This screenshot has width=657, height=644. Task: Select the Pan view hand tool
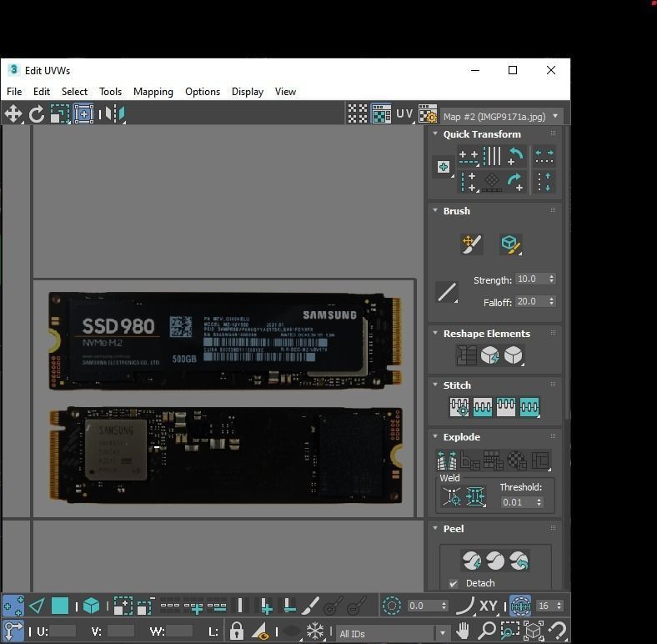(463, 630)
